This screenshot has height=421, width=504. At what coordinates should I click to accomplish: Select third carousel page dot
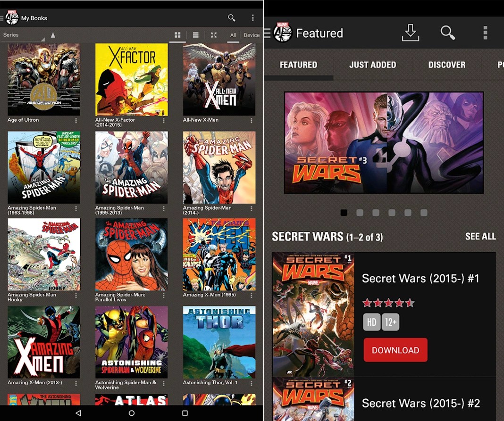376,213
